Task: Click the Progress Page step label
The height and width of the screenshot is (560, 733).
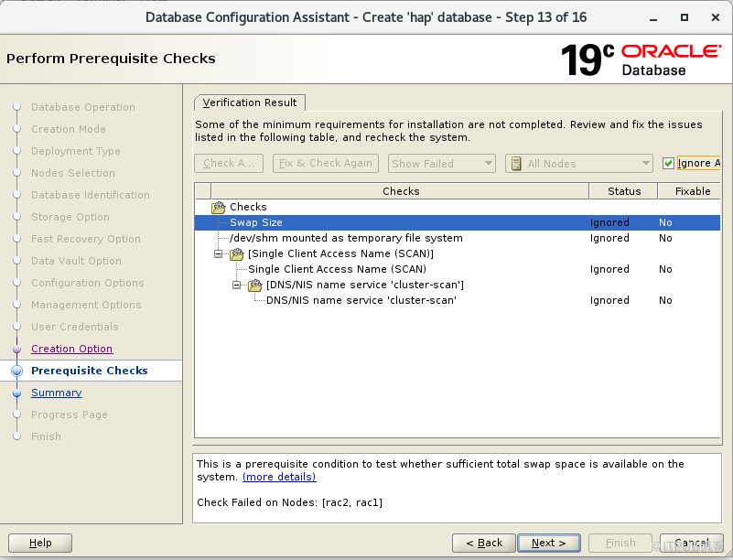Action: 70,415
